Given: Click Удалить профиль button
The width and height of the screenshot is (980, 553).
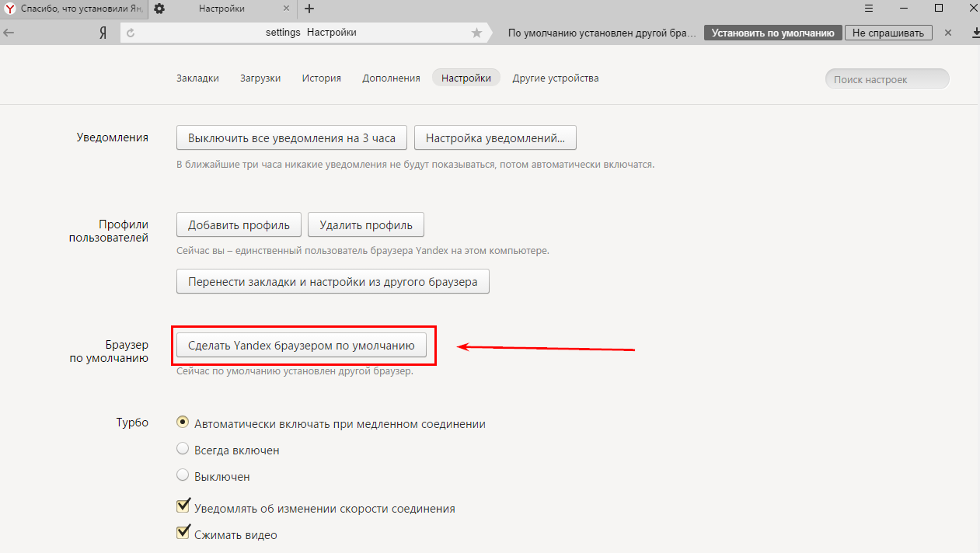Looking at the screenshot, I should click(366, 225).
